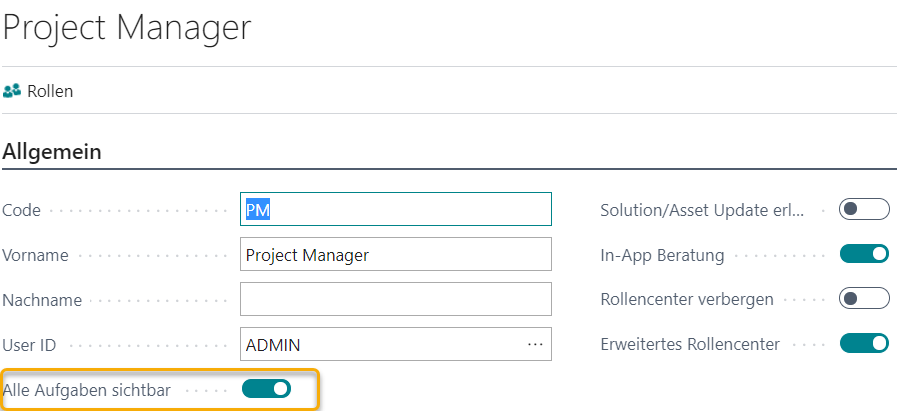
Task: Disable the Alle Aufgaben sichtbar toggle
Action: 266,388
